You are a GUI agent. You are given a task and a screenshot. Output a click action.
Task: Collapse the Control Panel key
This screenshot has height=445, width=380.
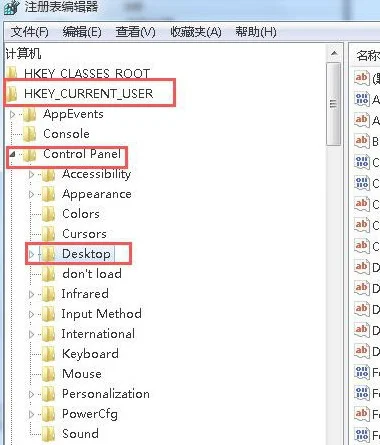(13, 154)
